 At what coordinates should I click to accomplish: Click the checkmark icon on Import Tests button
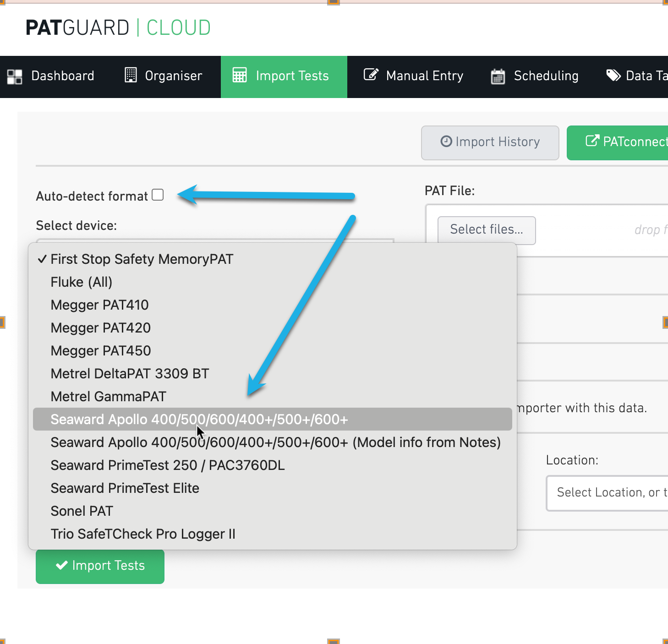click(x=62, y=565)
